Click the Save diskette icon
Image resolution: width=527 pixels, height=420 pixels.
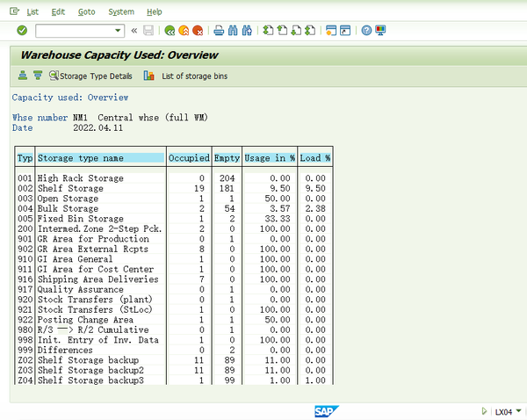click(148, 31)
